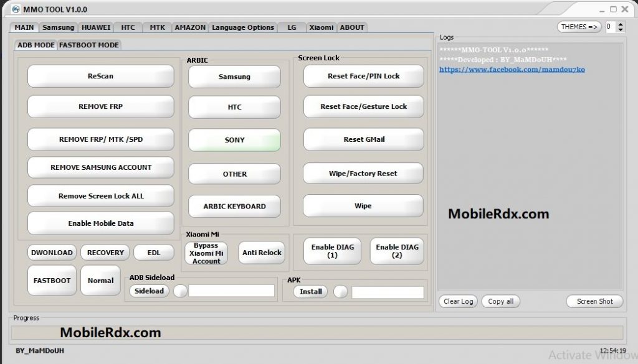Click the OTHER button in ARBIC group
Image resolution: width=638 pixels, height=364 pixels.
(x=234, y=174)
